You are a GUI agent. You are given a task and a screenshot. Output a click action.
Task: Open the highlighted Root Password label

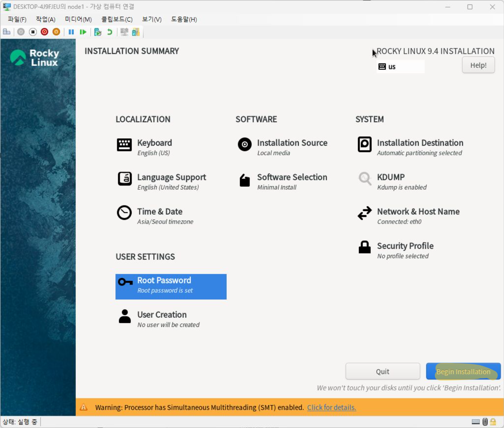click(x=164, y=280)
